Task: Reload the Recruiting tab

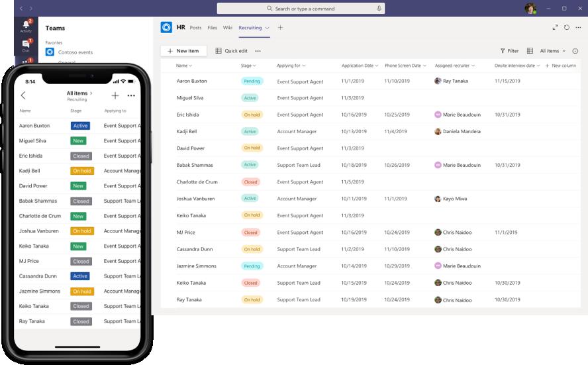Action: click(x=567, y=27)
